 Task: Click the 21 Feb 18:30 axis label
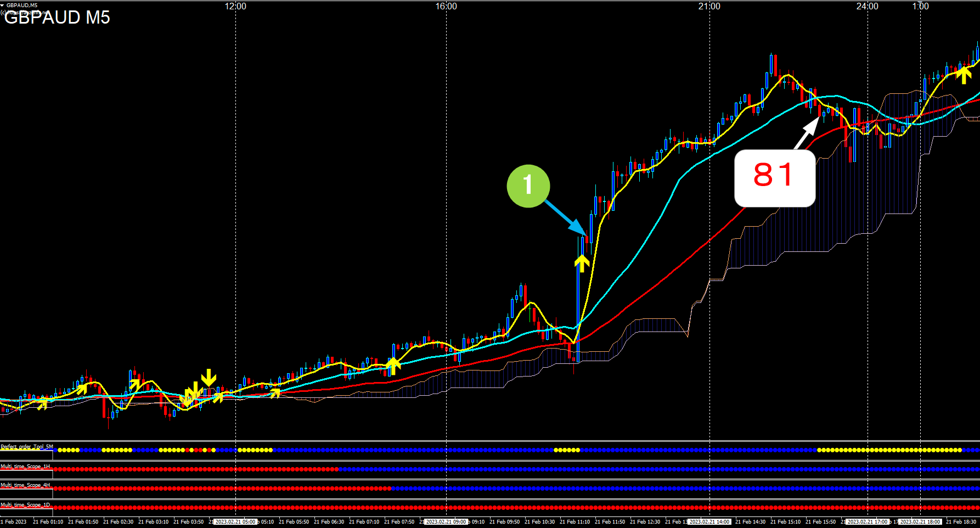pyautogui.click(x=961, y=522)
